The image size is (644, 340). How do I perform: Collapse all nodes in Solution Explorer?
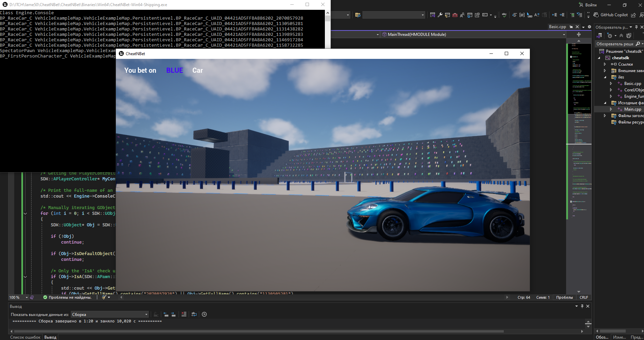(621, 36)
